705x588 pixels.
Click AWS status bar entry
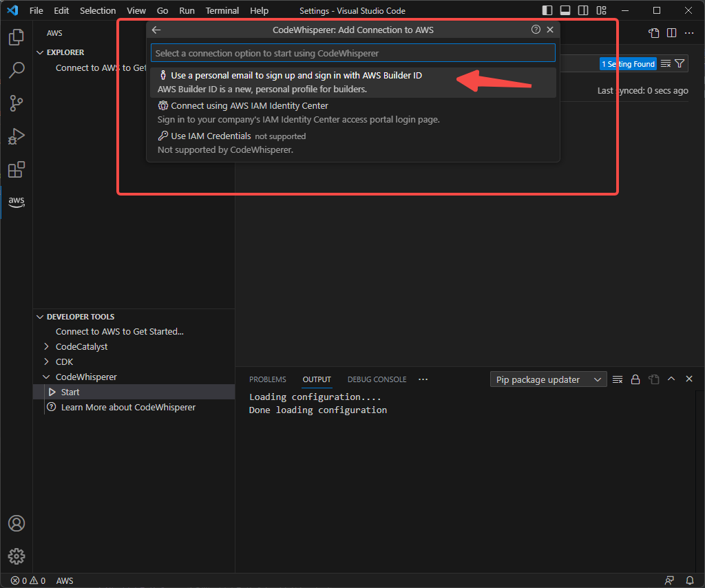coord(65,581)
